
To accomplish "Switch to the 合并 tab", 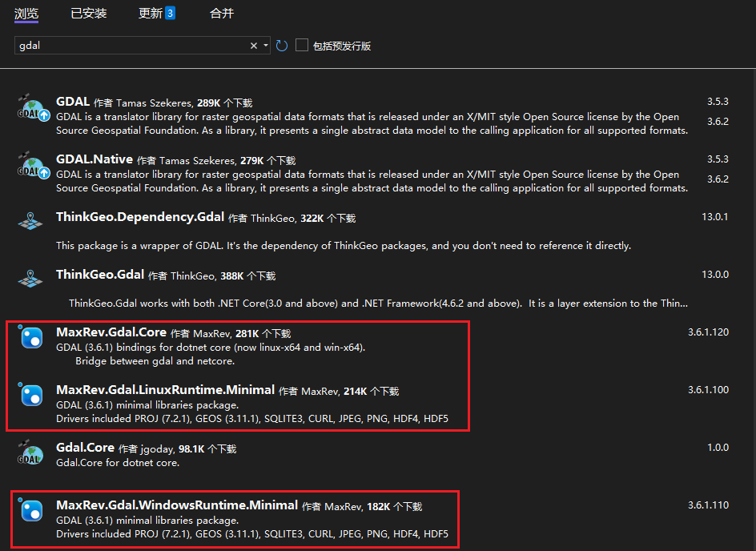I will click(222, 14).
